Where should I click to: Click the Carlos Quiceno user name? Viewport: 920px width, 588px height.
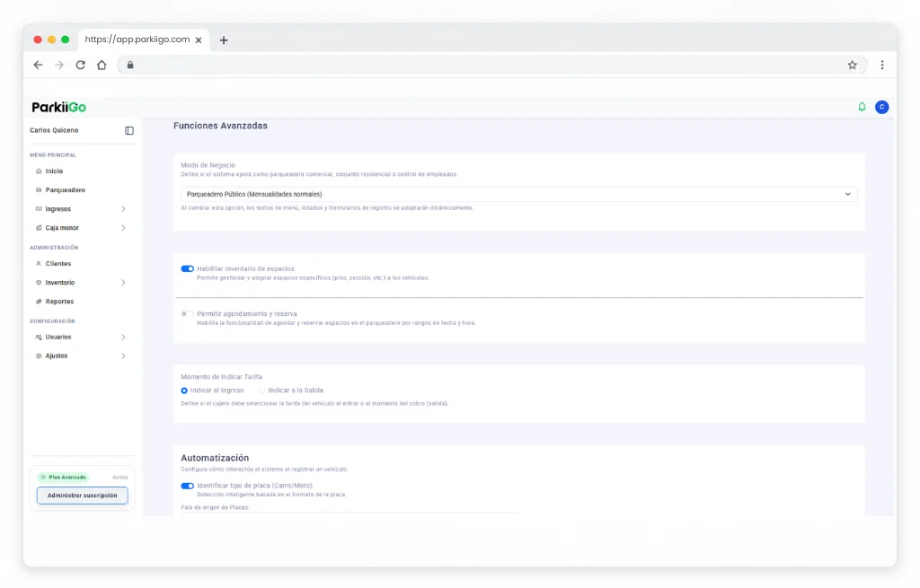click(x=54, y=130)
